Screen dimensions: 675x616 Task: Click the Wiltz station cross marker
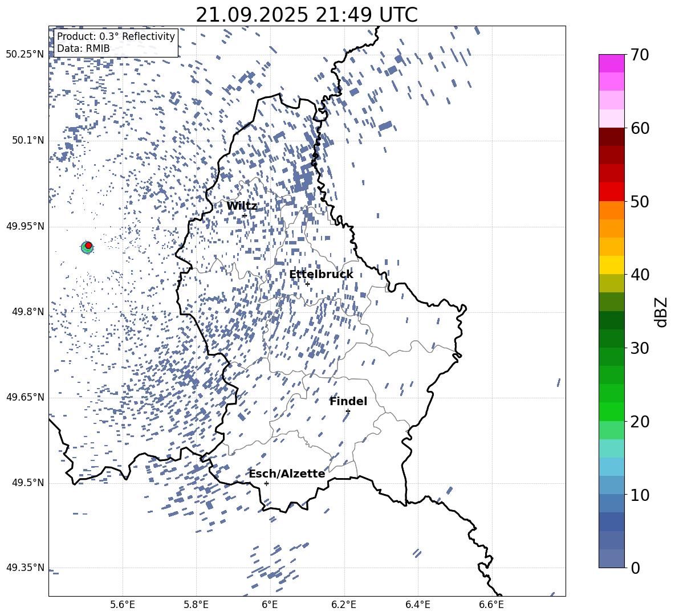245,215
